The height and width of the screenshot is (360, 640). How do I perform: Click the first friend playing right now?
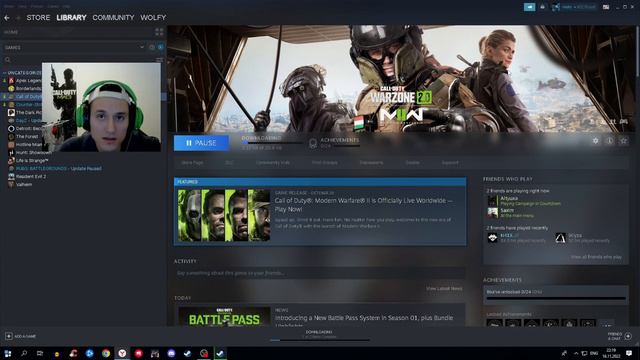tap(524, 200)
